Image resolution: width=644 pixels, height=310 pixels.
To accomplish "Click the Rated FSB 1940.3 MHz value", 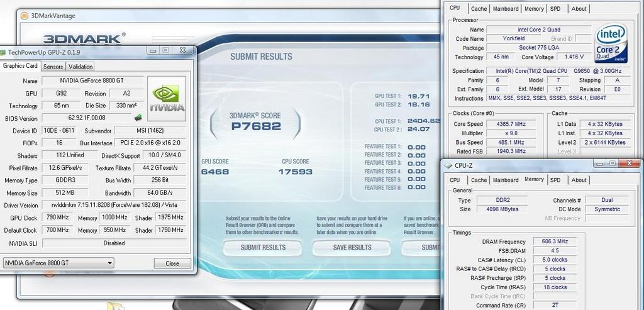I will [x=511, y=151].
